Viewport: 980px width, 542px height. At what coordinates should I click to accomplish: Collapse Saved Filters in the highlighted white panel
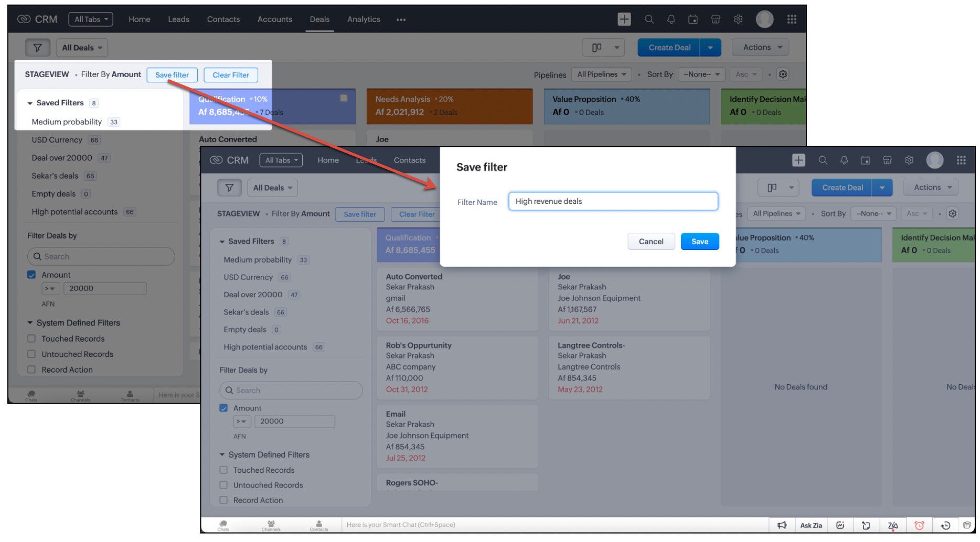click(30, 103)
